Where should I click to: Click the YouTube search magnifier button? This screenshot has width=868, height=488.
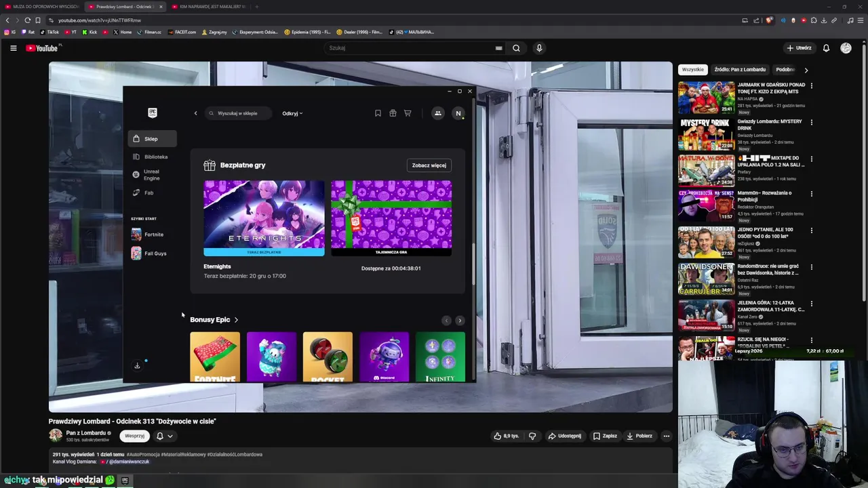pyautogui.click(x=516, y=48)
